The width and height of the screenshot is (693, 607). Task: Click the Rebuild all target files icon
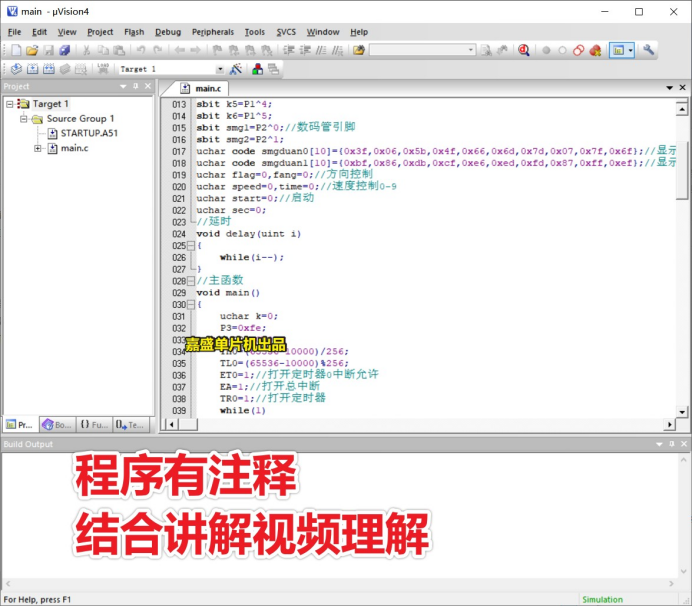pyautogui.click(x=49, y=69)
